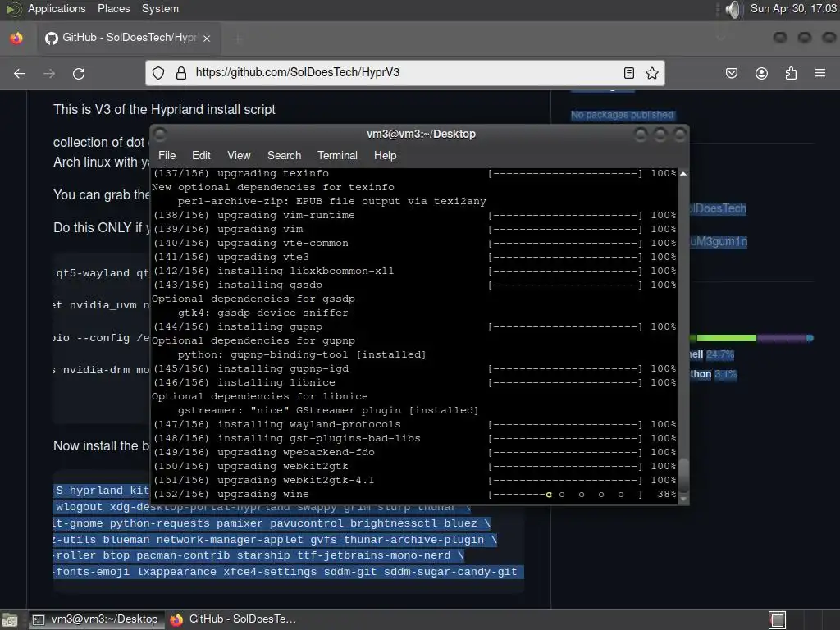The height and width of the screenshot is (630, 840).
Task: Open the Applications menu
Action: click(x=57, y=8)
